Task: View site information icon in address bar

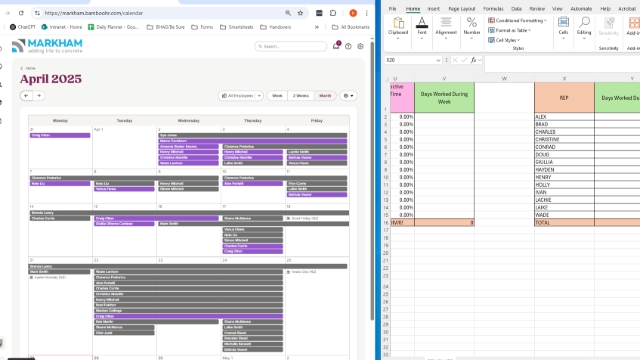Action: (x=37, y=13)
